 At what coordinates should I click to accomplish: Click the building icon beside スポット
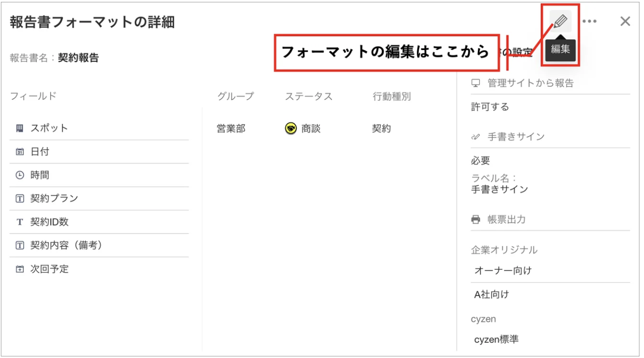[20, 128]
